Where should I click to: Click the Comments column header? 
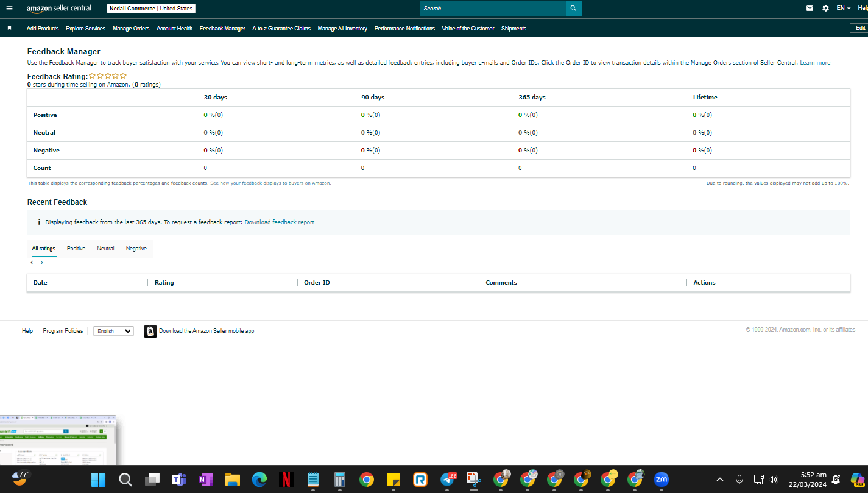click(501, 283)
